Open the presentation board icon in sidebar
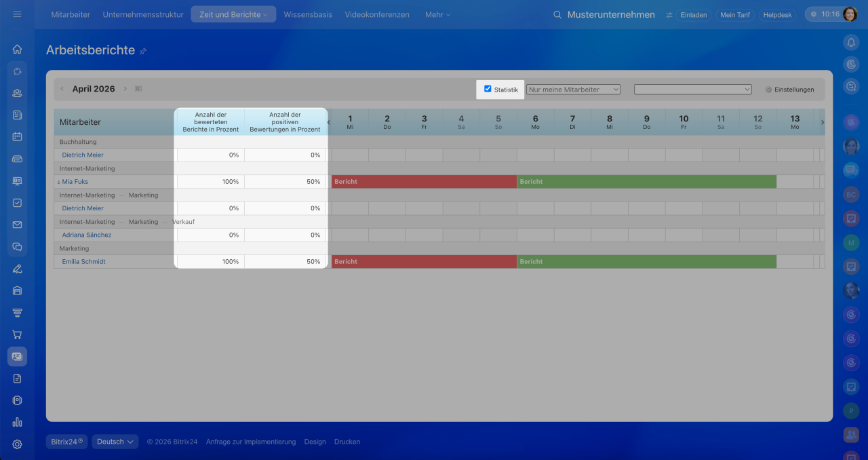 pyautogui.click(x=17, y=180)
